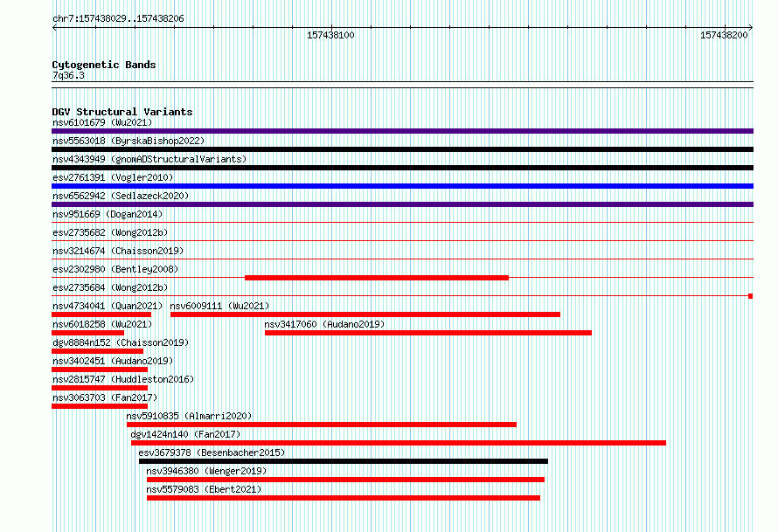
Task: Click the chr7:157438029..157438206 region label
Action: [x=118, y=18]
